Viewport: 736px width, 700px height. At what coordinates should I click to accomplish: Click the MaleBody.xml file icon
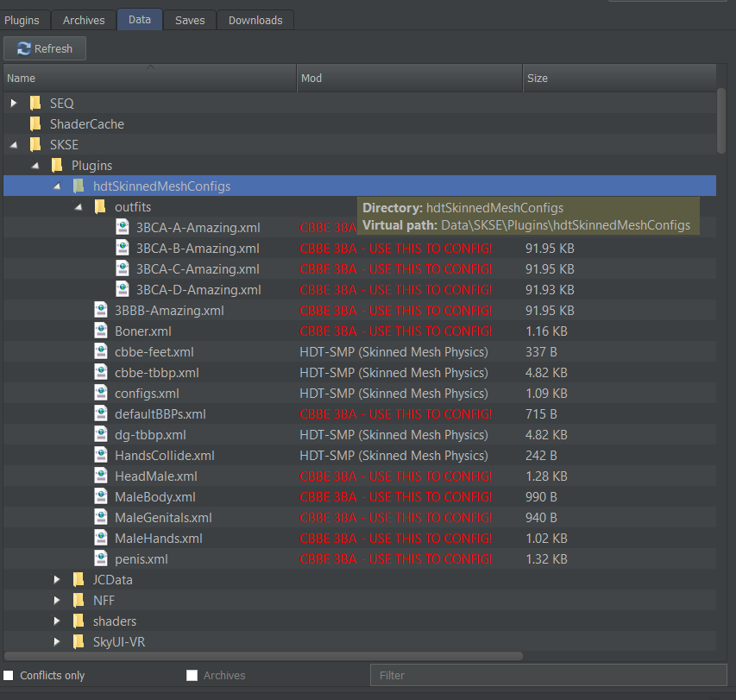pyautogui.click(x=101, y=495)
